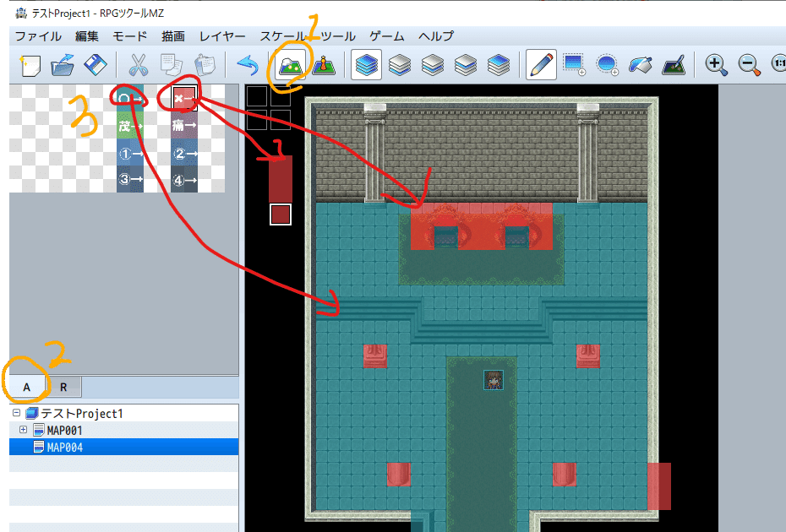Select the Automatic layer icon
The image size is (786, 532).
[367, 65]
